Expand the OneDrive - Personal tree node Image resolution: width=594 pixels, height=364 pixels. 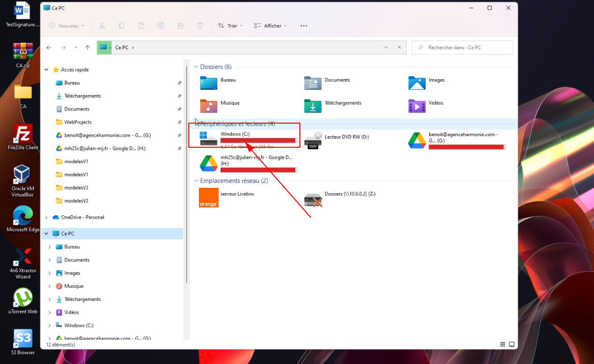(x=46, y=217)
